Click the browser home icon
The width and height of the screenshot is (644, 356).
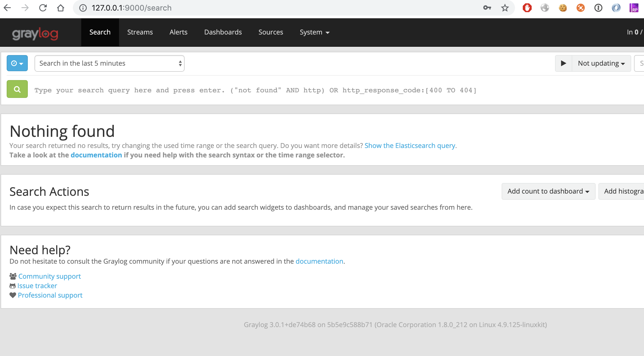60,8
